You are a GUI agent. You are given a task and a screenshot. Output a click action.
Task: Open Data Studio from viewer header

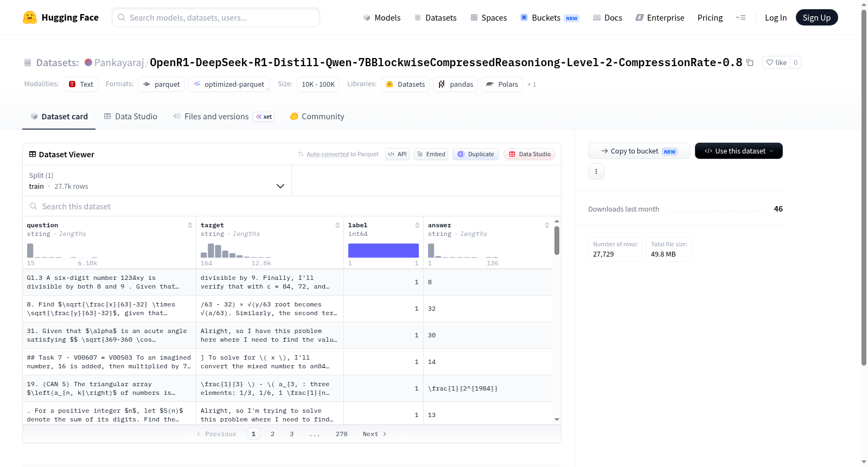[529, 154]
